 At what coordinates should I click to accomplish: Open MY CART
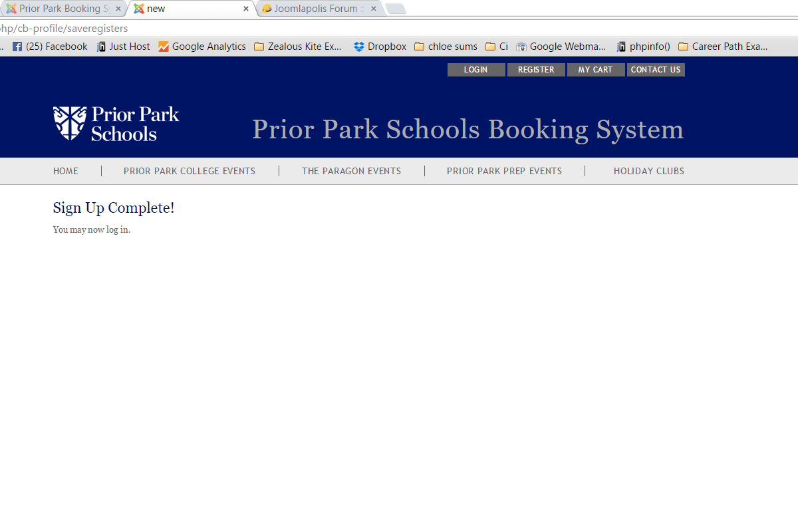[x=596, y=70]
